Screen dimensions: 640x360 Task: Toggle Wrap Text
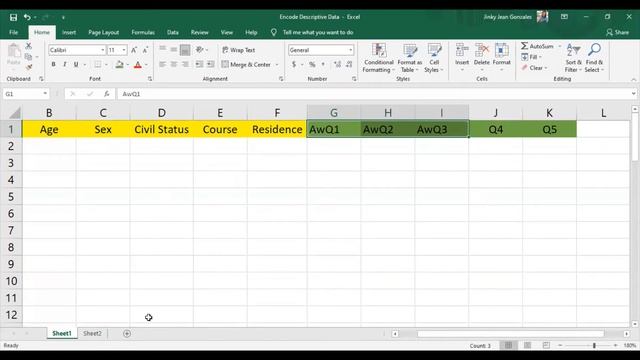[x=239, y=50]
